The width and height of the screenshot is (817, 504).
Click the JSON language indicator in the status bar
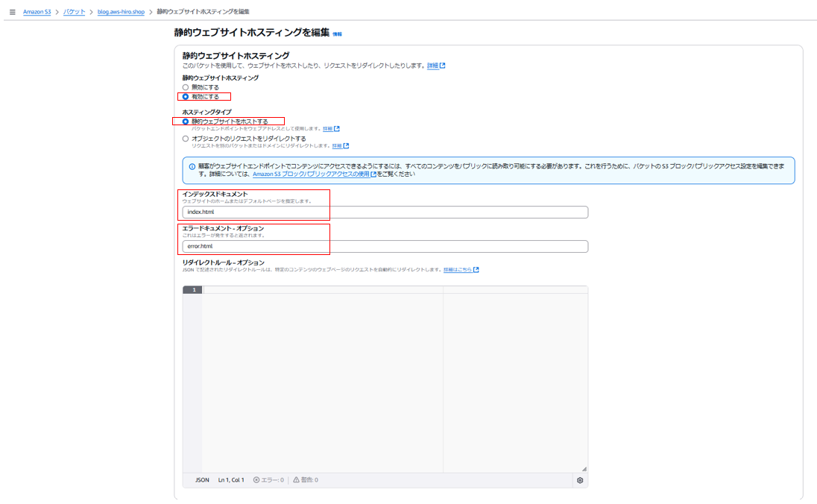[202, 480]
